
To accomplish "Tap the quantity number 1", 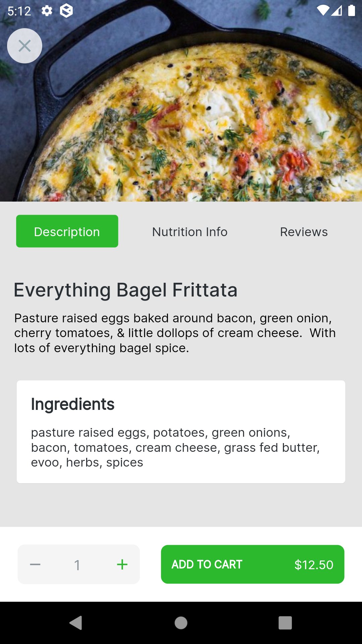I will click(77, 565).
